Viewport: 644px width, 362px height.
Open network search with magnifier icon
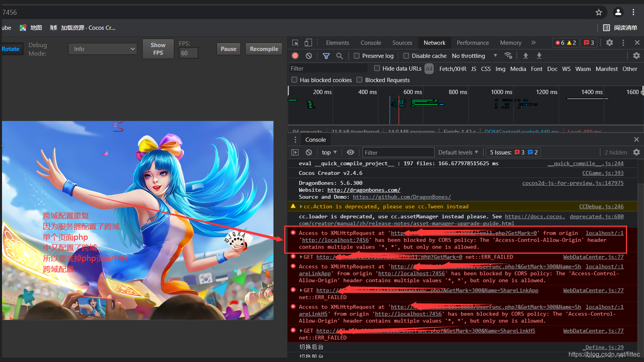[340, 56]
